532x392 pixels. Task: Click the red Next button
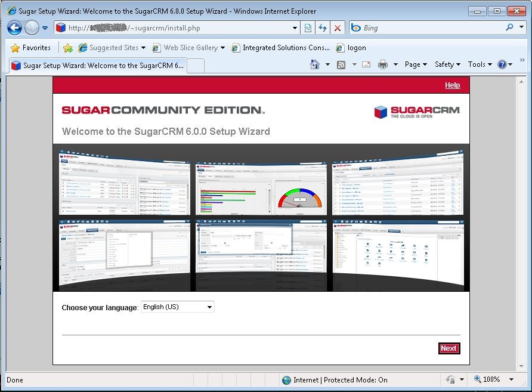449,348
